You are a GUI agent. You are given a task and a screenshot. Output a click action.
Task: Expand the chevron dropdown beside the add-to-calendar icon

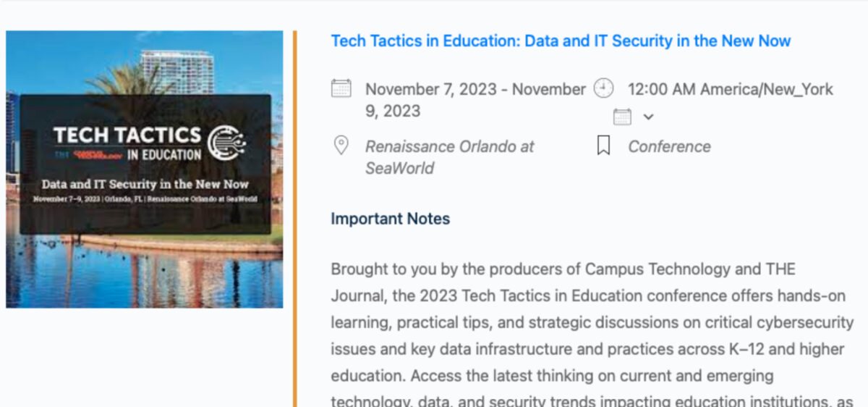(x=648, y=117)
